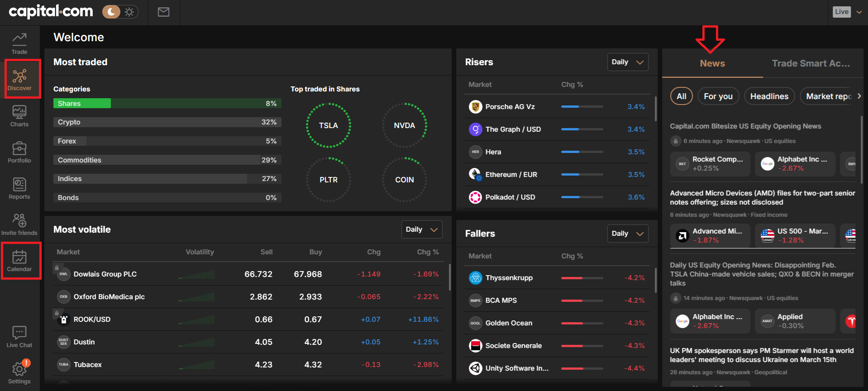This screenshot has height=391, width=868.
Task: Open Reports in the sidebar
Action: (x=19, y=188)
